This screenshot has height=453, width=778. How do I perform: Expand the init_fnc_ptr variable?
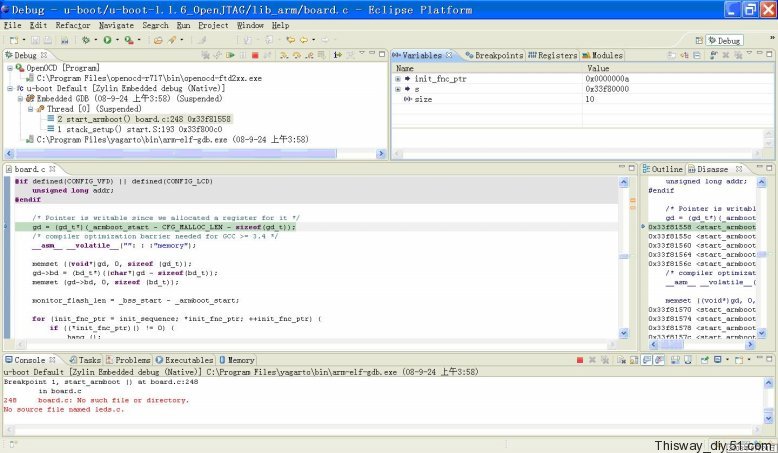(397, 79)
